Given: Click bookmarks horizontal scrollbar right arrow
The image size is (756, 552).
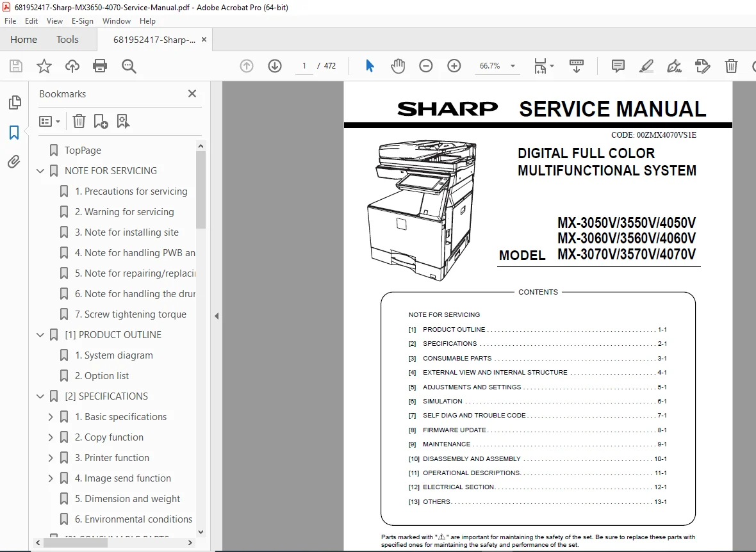Looking at the screenshot, I should [x=190, y=542].
